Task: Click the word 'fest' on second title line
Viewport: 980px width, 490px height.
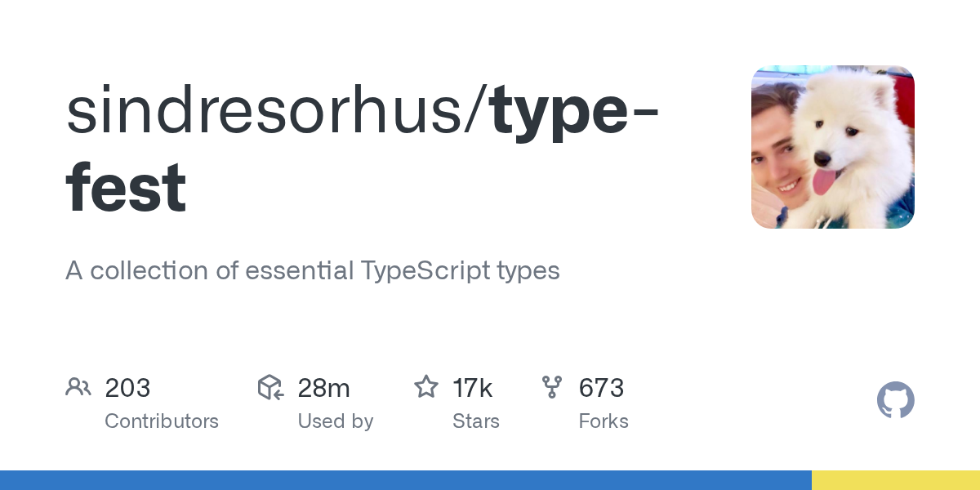Action: coord(126,189)
